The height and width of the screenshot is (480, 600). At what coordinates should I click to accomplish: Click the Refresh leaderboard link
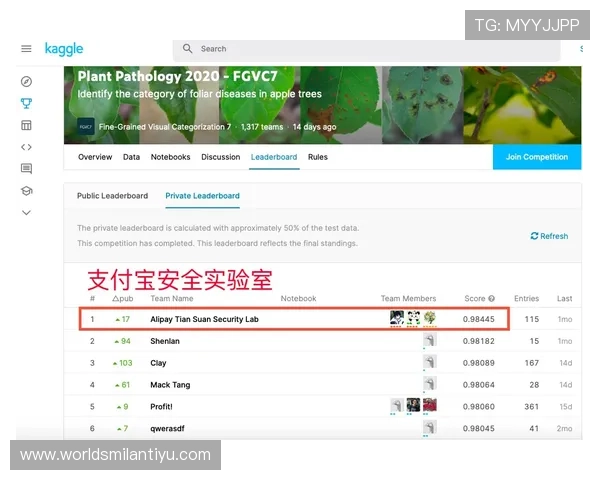click(549, 236)
